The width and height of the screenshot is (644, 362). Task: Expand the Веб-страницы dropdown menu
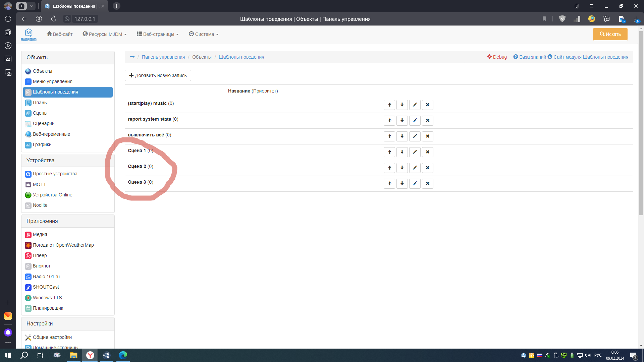click(x=158, y=34)
